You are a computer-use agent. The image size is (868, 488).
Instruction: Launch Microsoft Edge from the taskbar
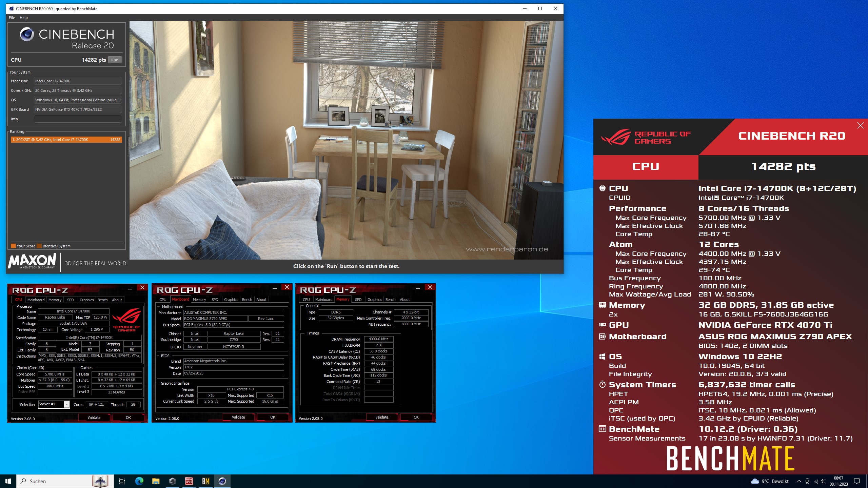[139, 481]
